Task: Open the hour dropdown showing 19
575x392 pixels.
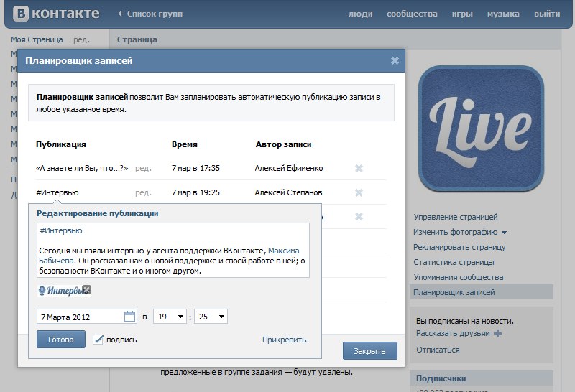Action: point(170,317)
